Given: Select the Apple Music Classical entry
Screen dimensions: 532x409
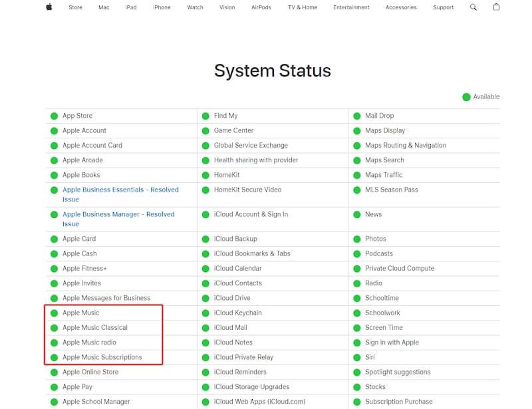Looking at the screenshot, I should coord(95,328).
